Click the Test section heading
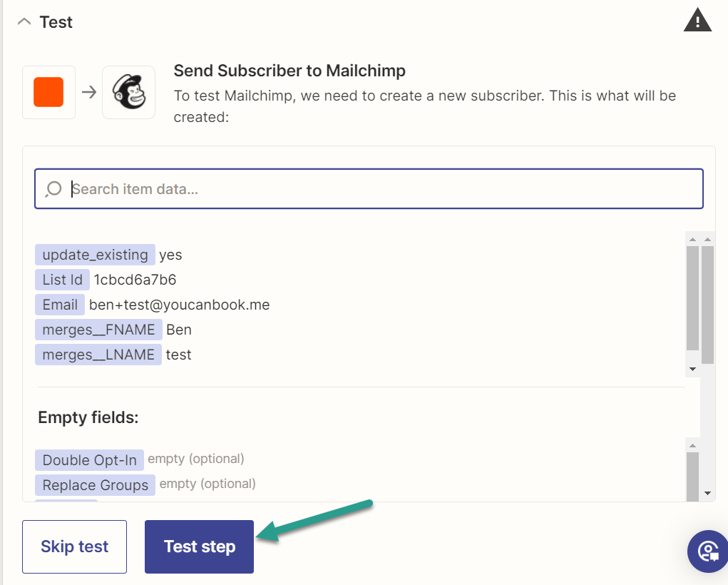The height and width of the screenshot is (585, 728). pyautogui.click(x=56, y=22)
